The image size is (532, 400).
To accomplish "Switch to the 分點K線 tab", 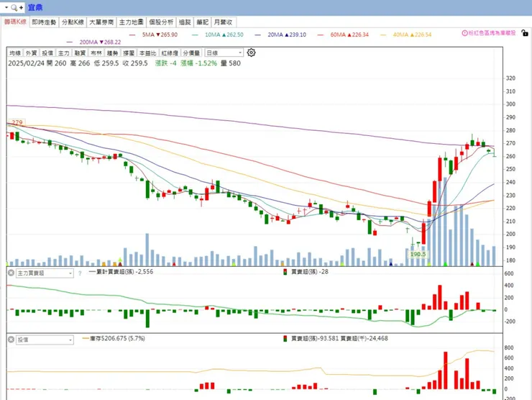I will pos(73,22).
